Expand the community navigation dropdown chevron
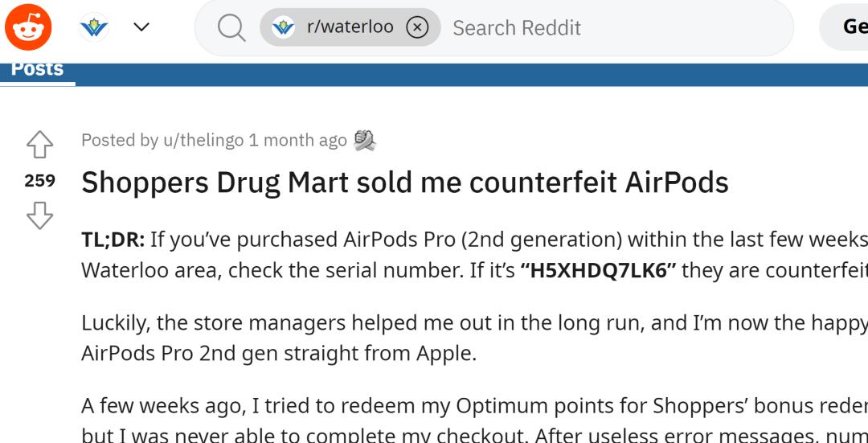Viewport: 868px width, 443px height. pos(140,27)
